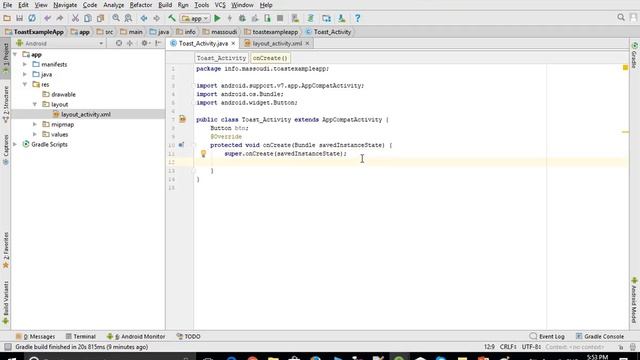Collapse the app module tree node
The image size is (640, 360).
point(15,54)
